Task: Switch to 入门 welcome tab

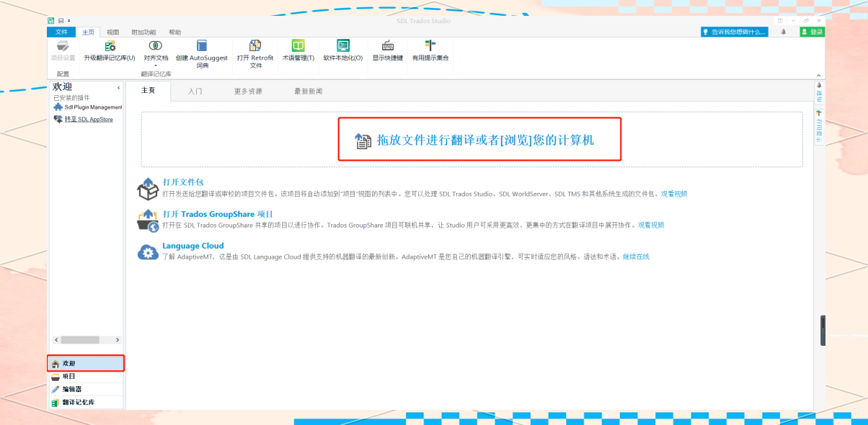Action: [x=195, y=91]
